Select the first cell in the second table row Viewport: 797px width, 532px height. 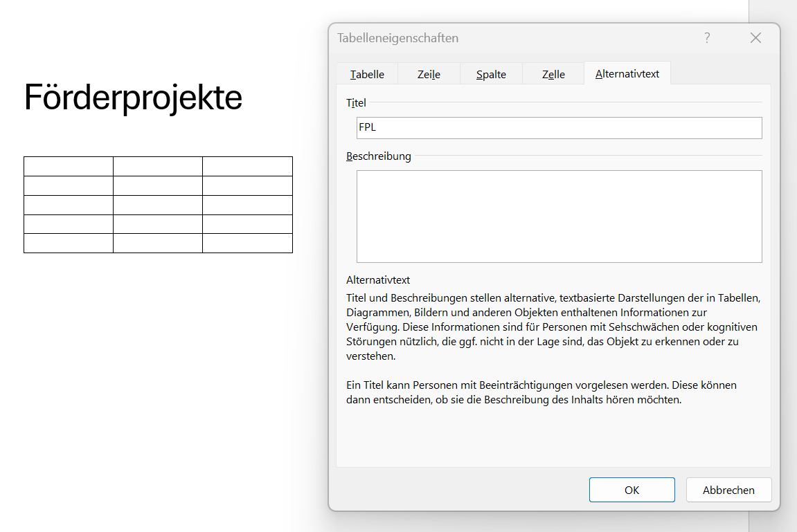coord(69,186)
